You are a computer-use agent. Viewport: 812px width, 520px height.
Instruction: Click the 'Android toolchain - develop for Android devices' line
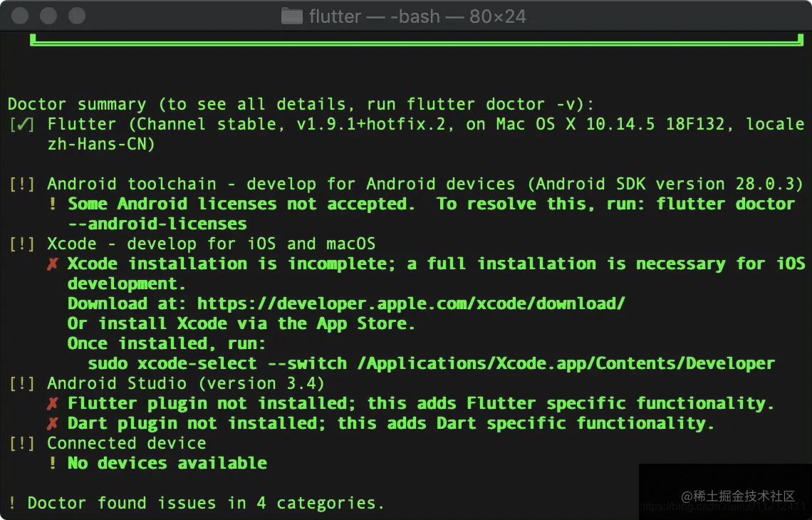(x=425, y=184)
